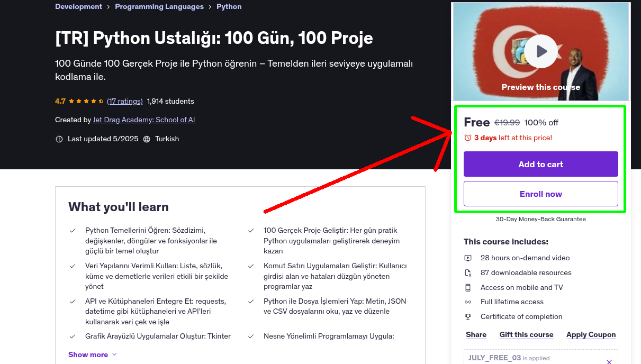641x364 pixels.
Task: Add the course to cart
Action: 541,164
